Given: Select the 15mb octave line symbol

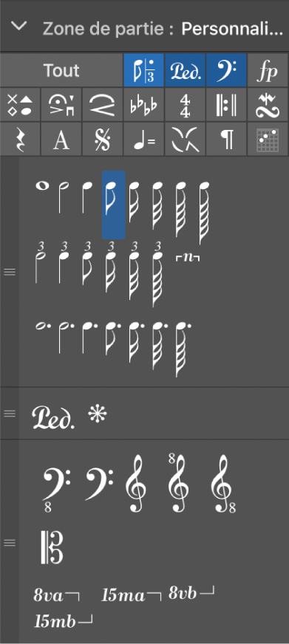Looking at the screenshot, I should click(x=63, y=620).
